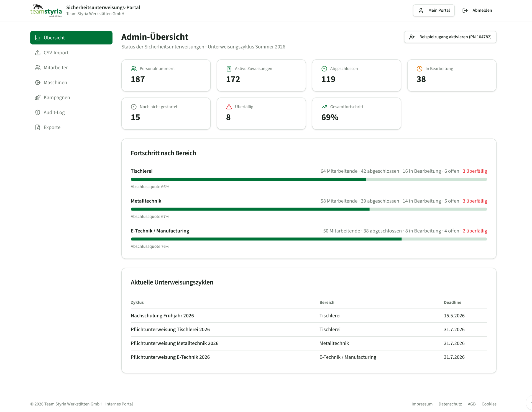Click the Fortschritt nach Bereich heading

click(x=163, y=153)
